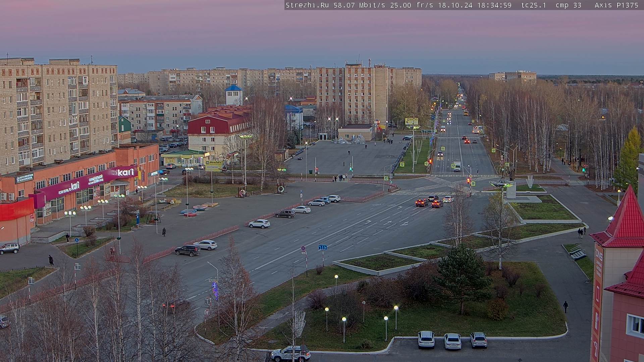
Task: Select the cmp 33 compression value
Action: tap(568, 5)
